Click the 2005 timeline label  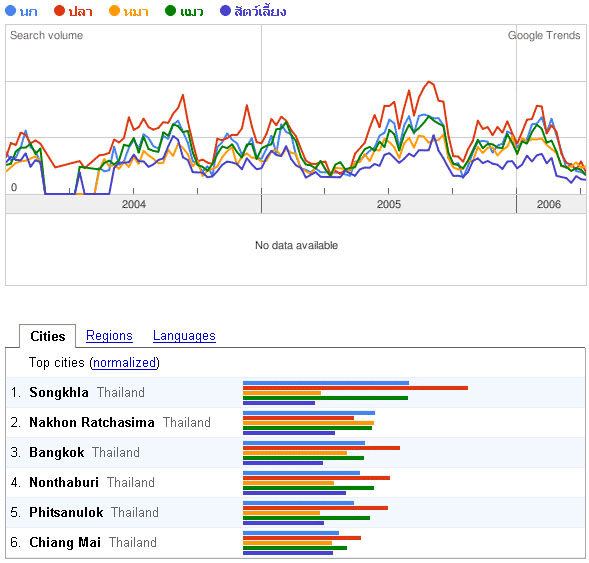coord(389,204)
